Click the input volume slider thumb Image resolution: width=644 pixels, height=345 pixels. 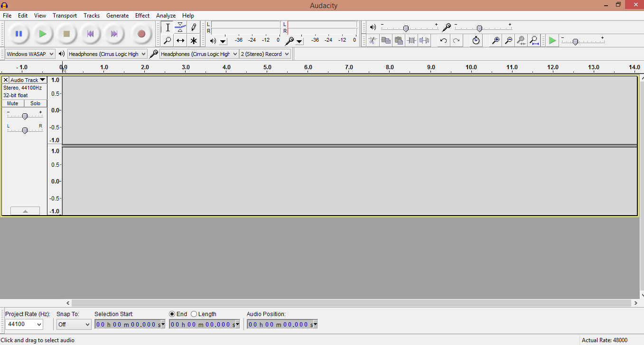tap(479, 28)
